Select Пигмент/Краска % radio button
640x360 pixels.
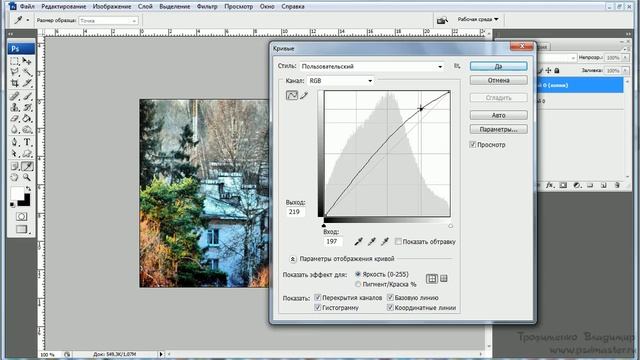(x=358, y=284)
